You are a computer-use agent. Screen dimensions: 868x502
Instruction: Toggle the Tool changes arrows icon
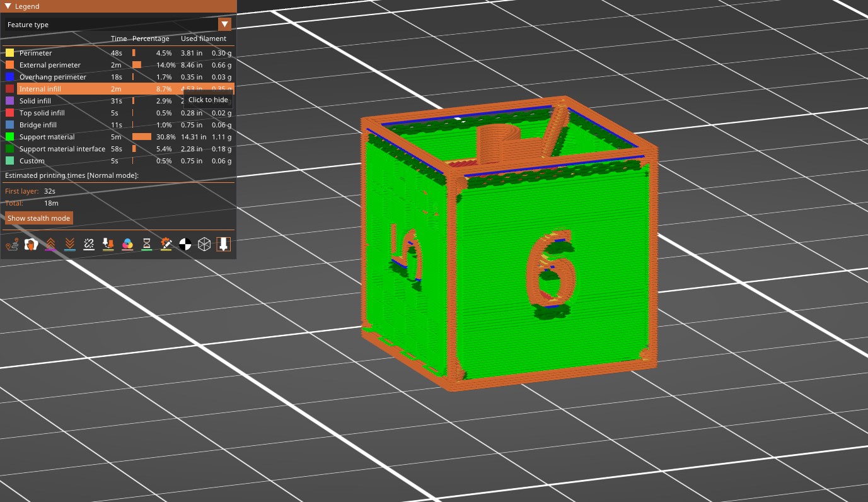108,244
